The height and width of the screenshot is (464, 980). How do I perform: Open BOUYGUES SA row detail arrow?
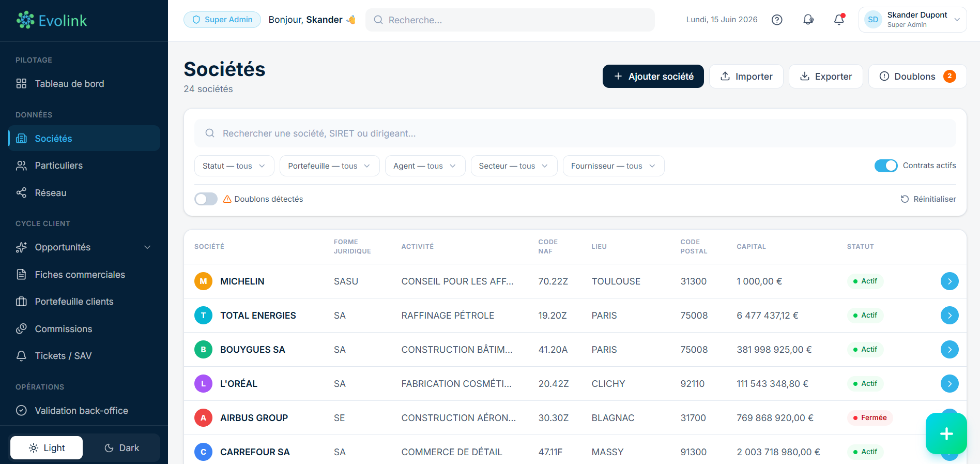[950, 350]
